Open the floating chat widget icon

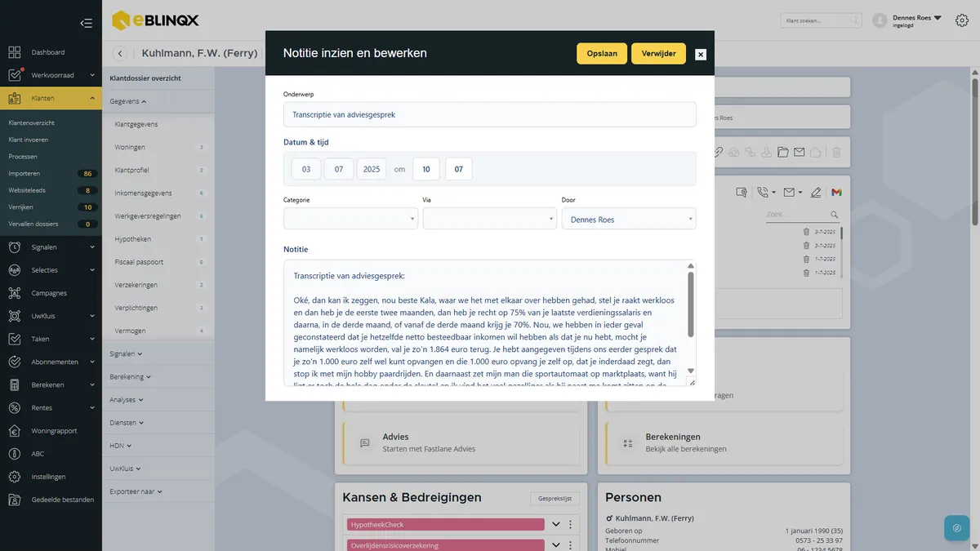956,528
